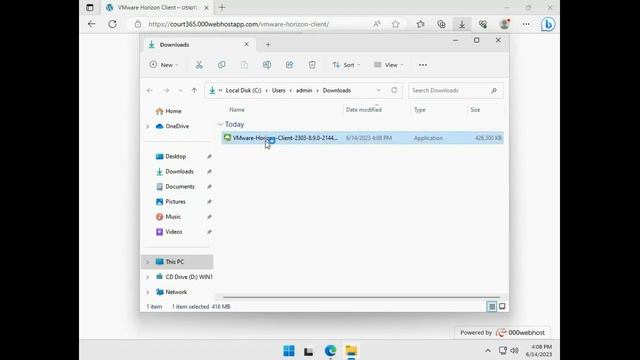Sort by Date modified column header
The height and width of the screenshot is (360, 640).
click(364, 110)
